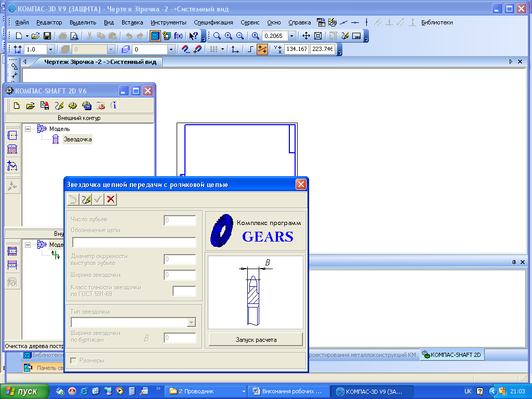Switch to the КОМПАС-SHAFT 2D tab

pyautogui.click(x=451, y=355)
